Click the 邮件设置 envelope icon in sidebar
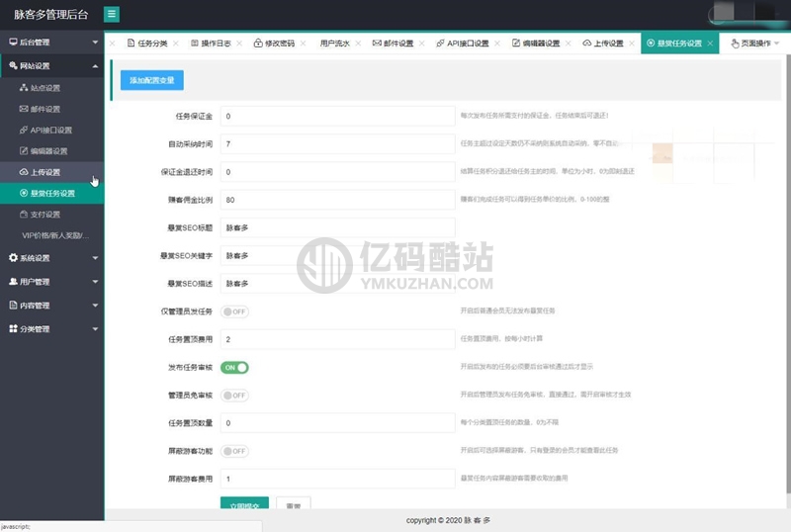Screen dimensions: 791x532 24,109
